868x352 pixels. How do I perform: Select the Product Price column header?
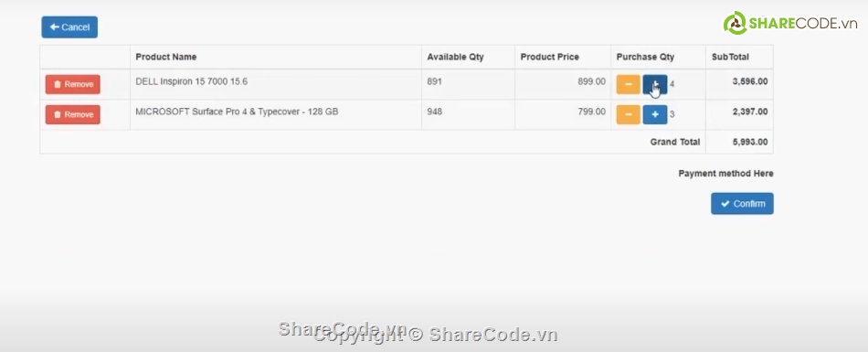click(x=550, y=57)
